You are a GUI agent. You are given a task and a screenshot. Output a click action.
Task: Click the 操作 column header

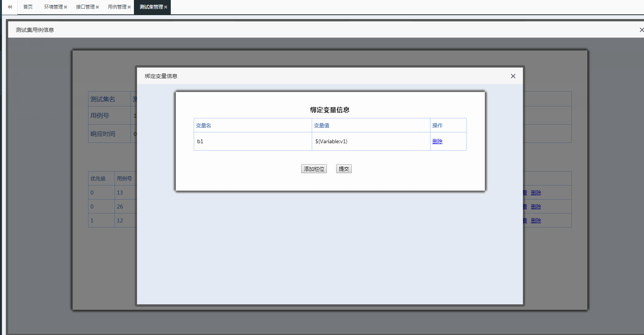(x=448, y=125)
